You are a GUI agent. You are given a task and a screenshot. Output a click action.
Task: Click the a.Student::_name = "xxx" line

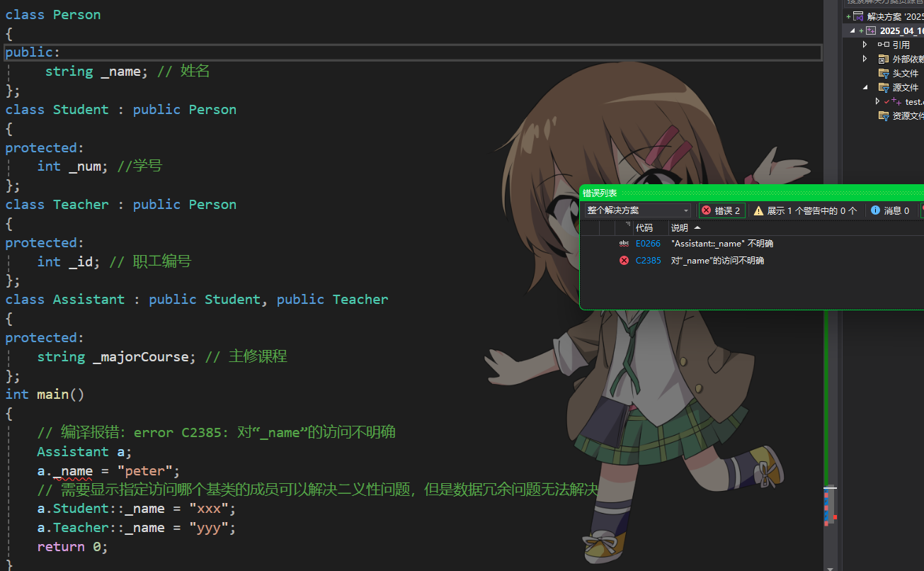click(136, 509)
